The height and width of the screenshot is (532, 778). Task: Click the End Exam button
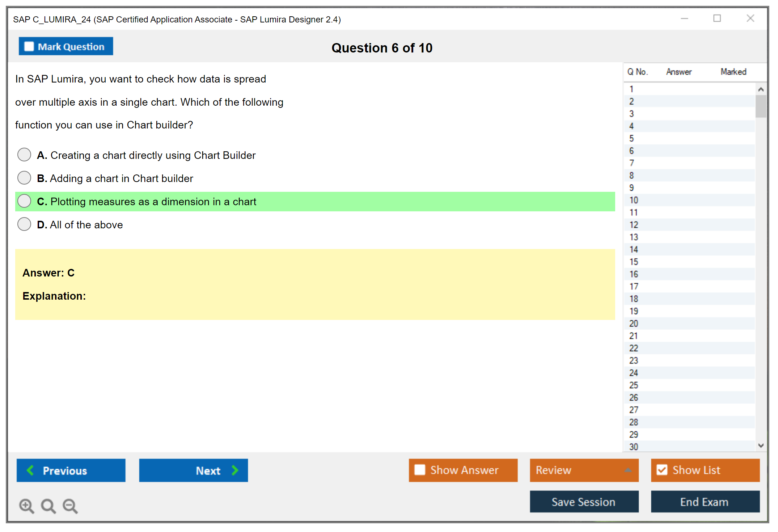705,502
